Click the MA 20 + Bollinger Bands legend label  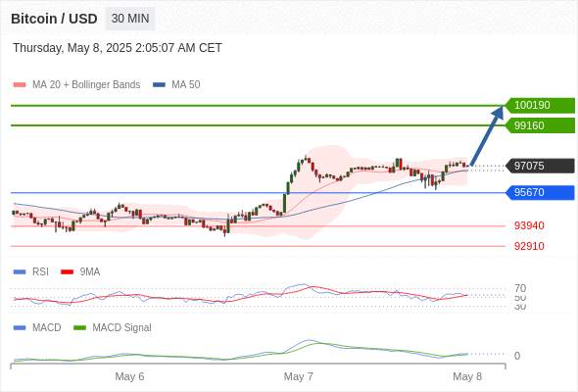pos(86,85)
